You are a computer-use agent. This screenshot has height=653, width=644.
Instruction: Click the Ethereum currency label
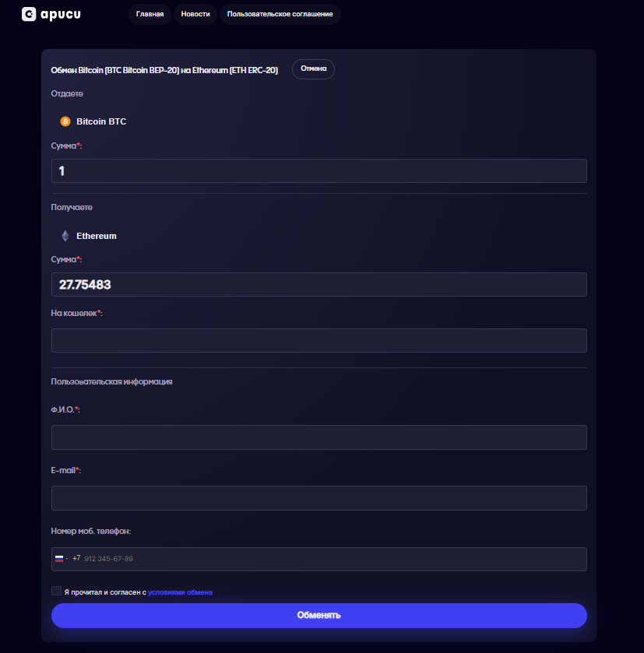coord(97,236)
